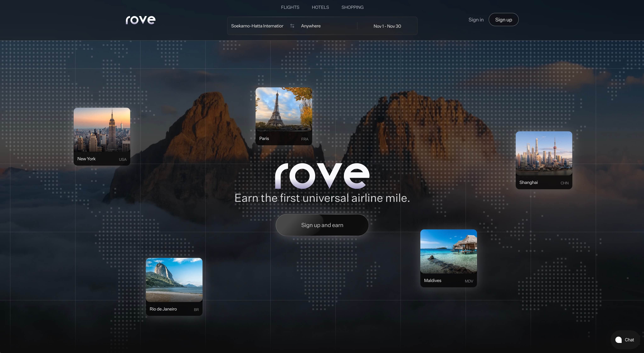Click the Shanghai label text
This screenshot has width=644, height=353.
528,182
